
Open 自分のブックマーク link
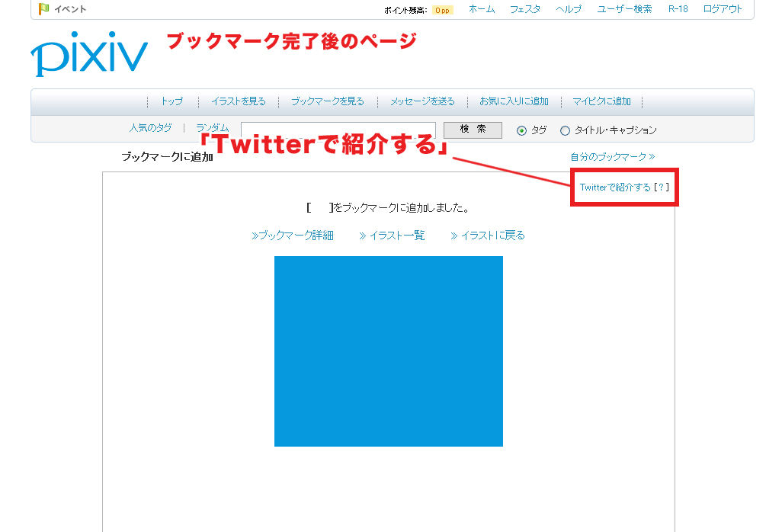[x=613, y=156]
